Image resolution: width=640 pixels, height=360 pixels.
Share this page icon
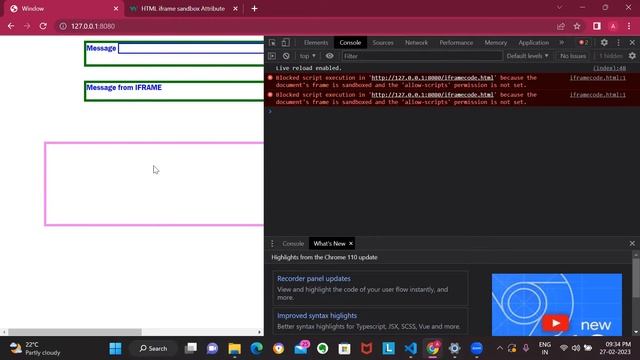(x=561, y=26)
